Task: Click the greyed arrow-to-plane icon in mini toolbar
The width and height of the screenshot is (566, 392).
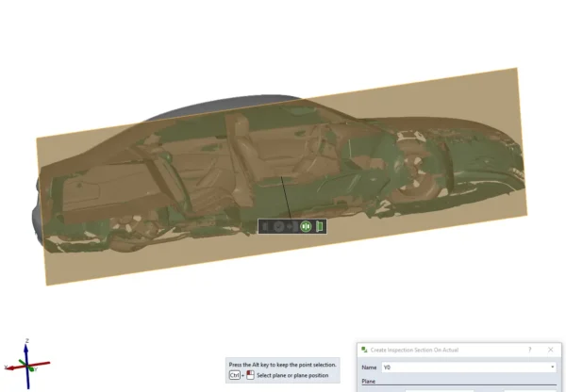Action: point(292,226)
